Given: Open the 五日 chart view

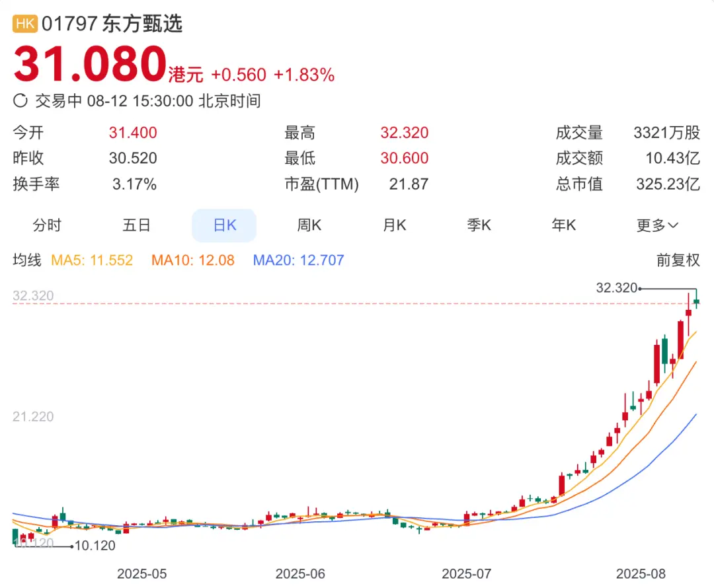Looking at the screenshot, I should click(136, 225).
